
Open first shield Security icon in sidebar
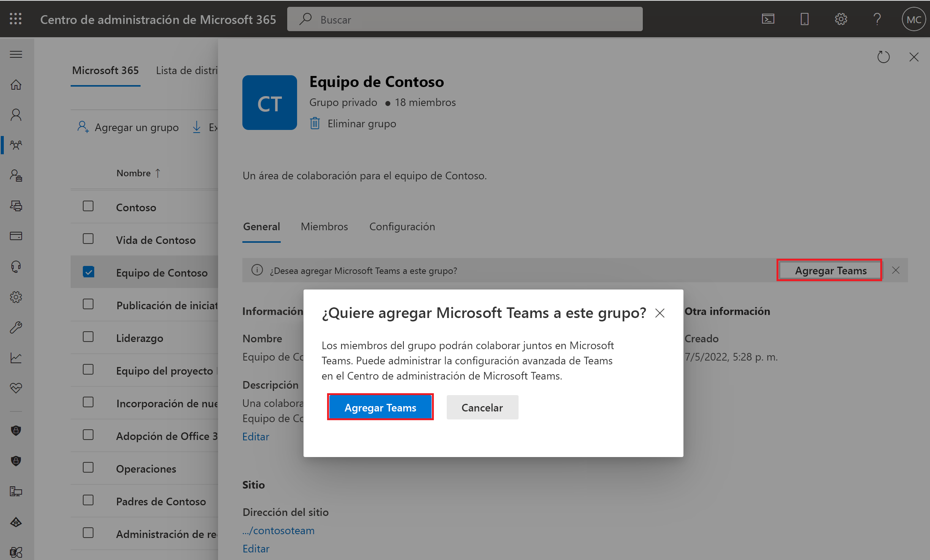coord(16,430)
